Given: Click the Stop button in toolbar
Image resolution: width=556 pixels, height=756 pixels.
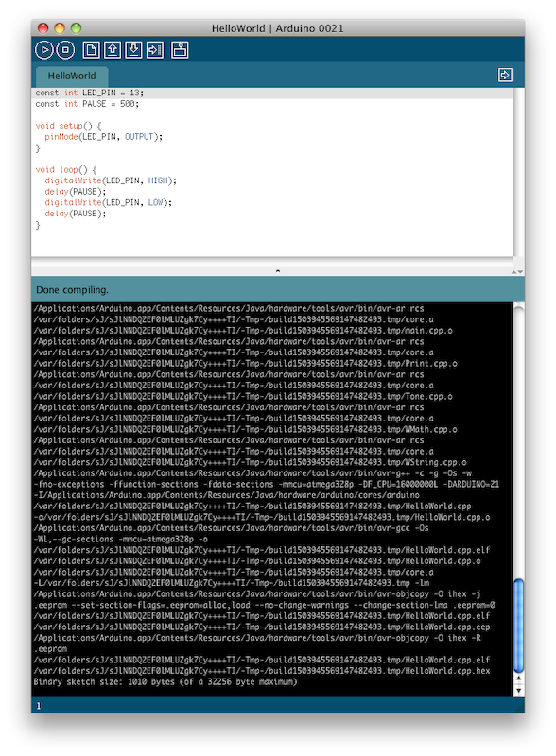Looking at the screenshot, I should (65, 50).
